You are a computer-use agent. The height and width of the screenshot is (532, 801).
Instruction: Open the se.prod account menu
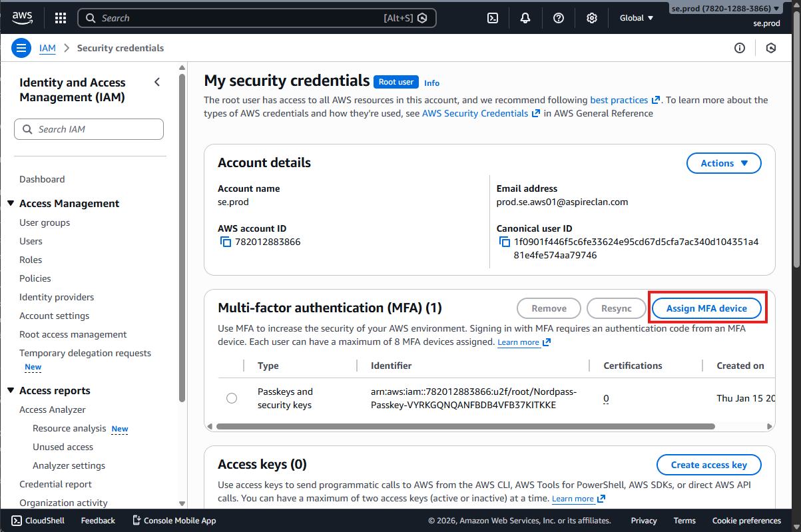726,9
